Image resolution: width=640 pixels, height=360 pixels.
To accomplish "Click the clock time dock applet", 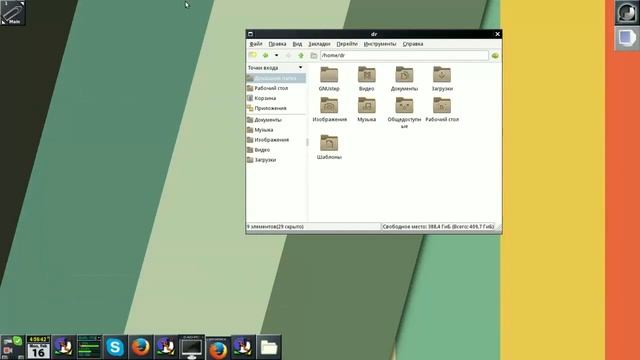I will [x=38, y=339].
